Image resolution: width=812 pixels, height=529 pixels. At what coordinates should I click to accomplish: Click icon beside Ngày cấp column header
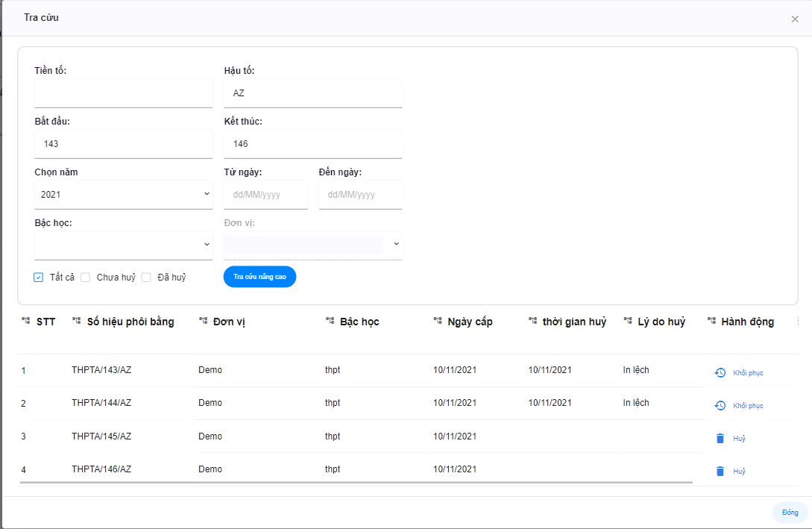[x=437, y=322]
